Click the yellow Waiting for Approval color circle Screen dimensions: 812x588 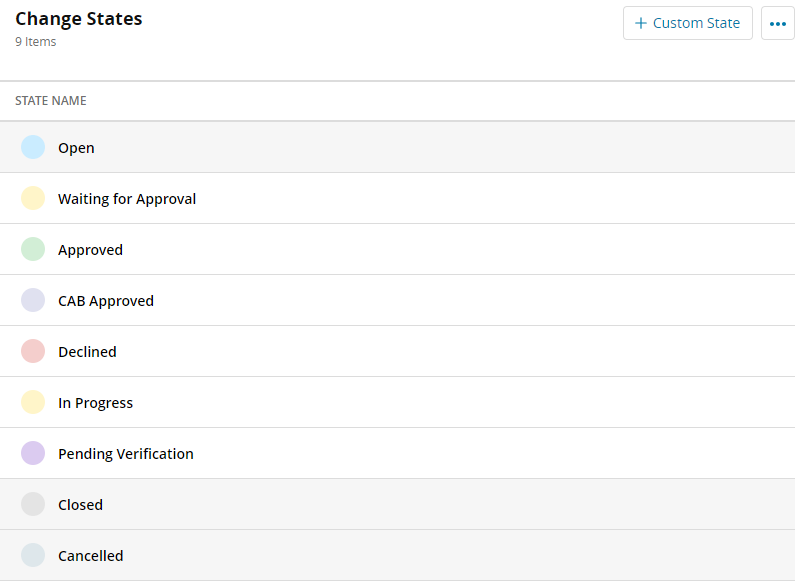33,199
